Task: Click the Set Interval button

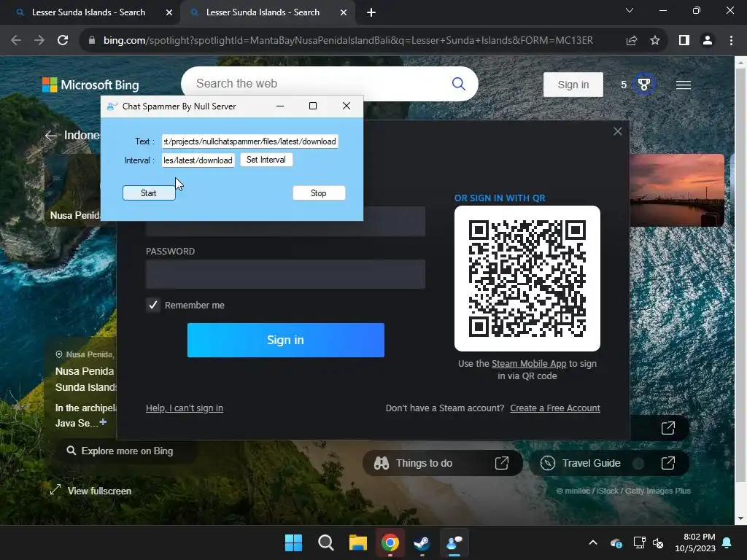Action: [266, 160]
